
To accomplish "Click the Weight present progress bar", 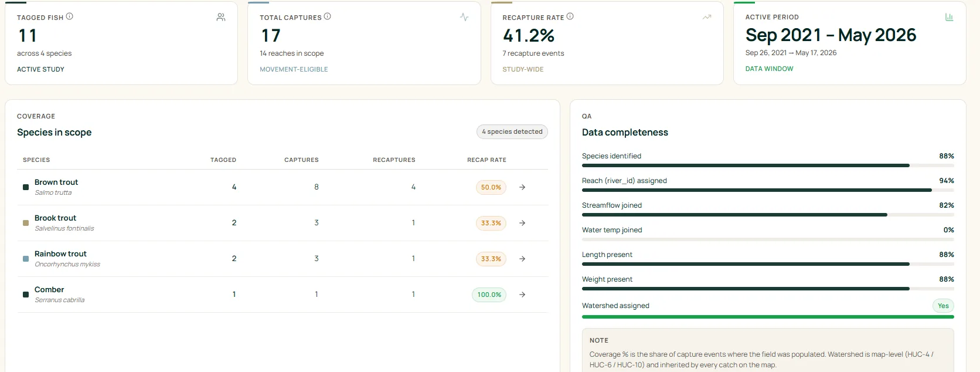I will click(768, 289).
